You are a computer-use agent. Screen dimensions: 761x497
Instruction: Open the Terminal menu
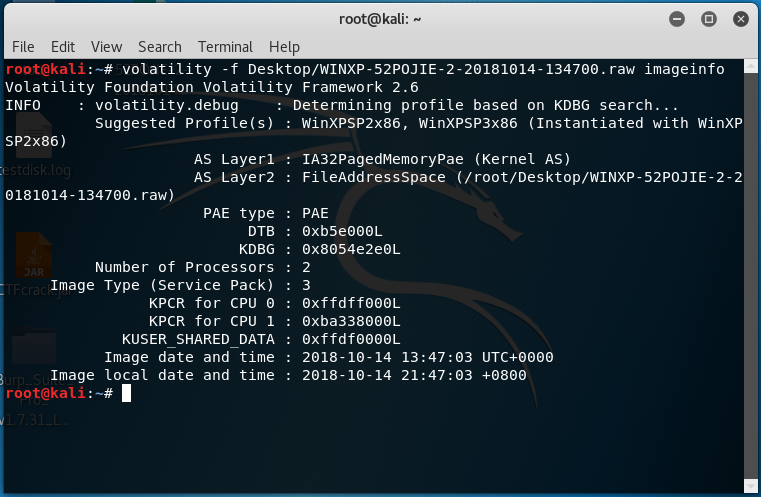[x=225, y=47]
